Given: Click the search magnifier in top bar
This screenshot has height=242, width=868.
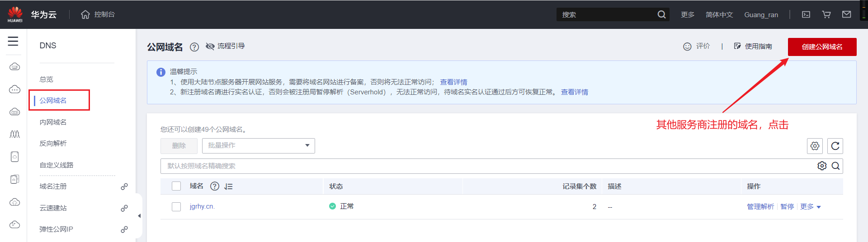Looking at the screenshot, I should pos(661,14).
